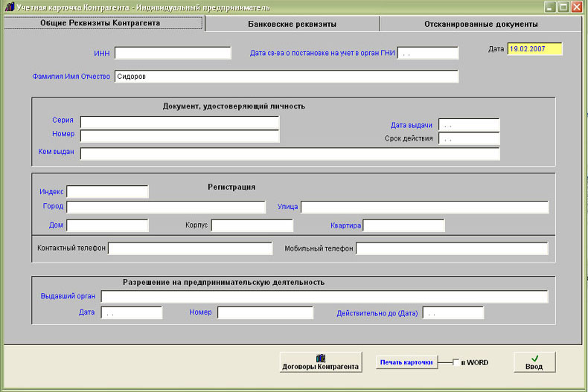This screenshot has height=392, width=588.
Task: Click the Корпус input field
Action: pyautogui.click(x=252, y=225)
